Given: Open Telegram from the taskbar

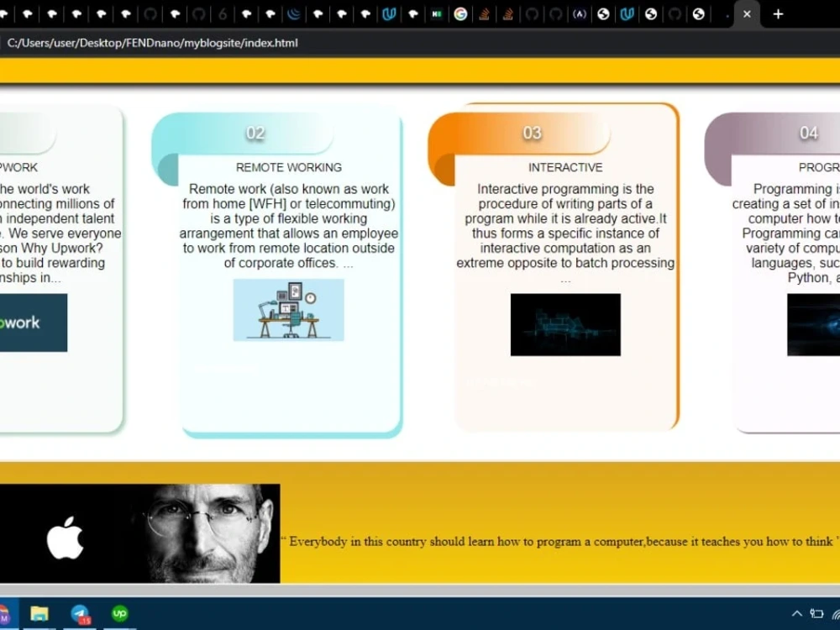Looking at the screenshot, I should (81, 613).
